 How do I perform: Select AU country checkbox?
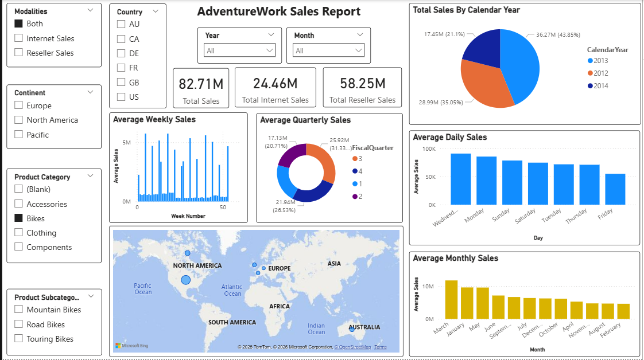pyautogui.click(x=121, y=24)
